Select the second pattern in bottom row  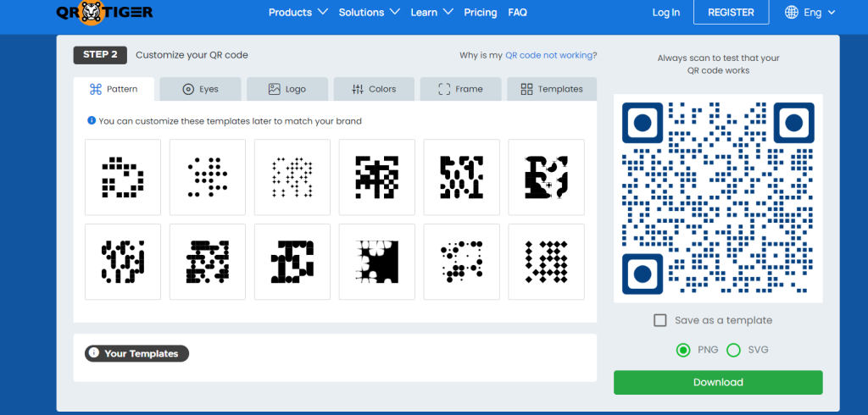coord(208,262)
